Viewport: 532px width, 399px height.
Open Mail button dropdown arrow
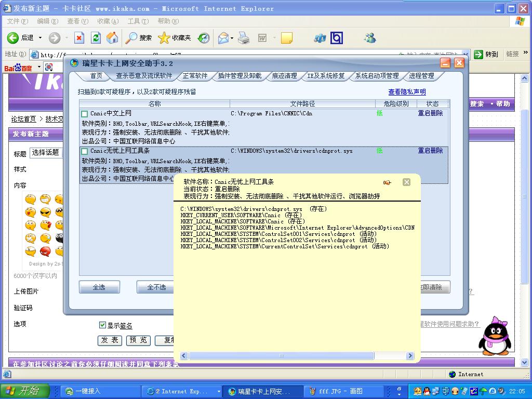coord(232,37)
